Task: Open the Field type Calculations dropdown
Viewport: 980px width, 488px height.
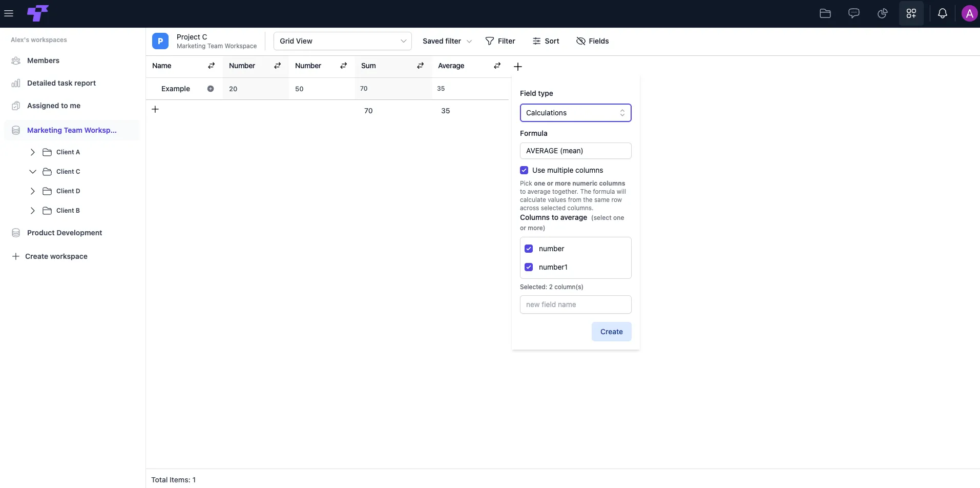Action: [x=576, y=113]
